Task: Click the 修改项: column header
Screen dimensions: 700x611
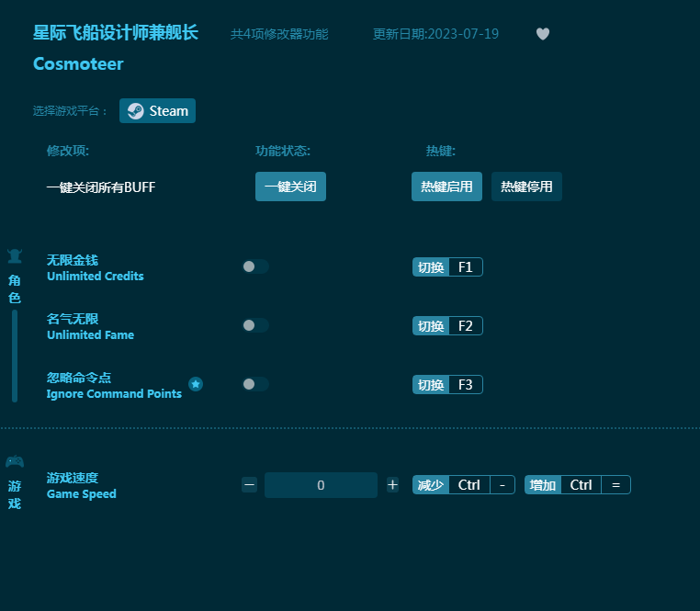Action: coord(68,151)
